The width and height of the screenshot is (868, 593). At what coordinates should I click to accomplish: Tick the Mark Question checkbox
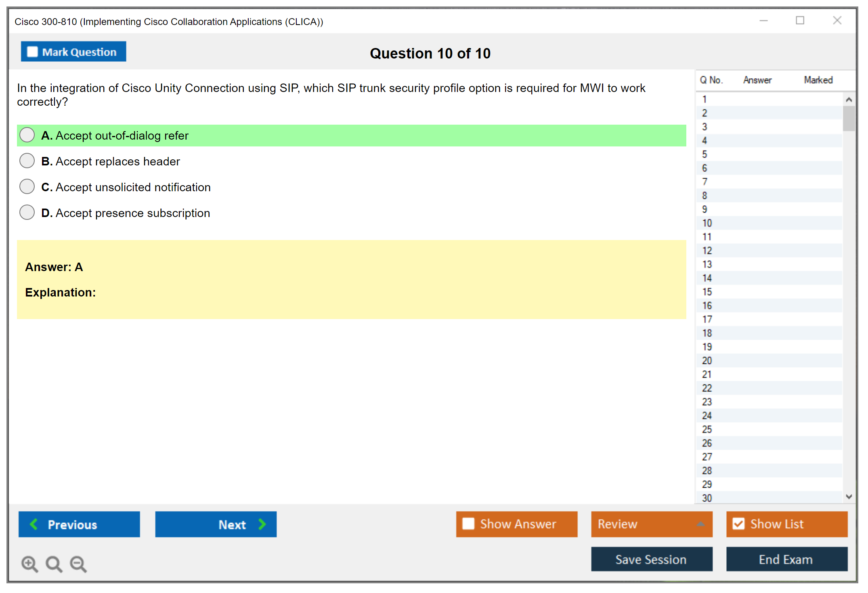[x=32, y=52]
